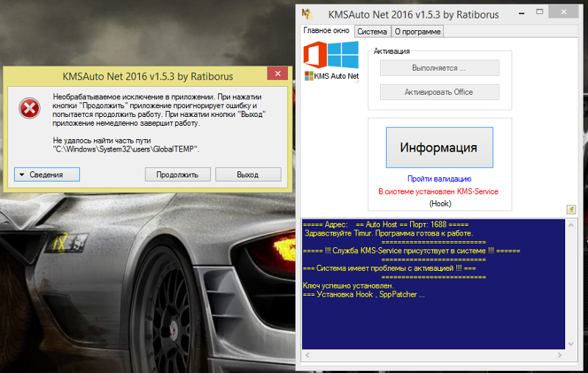Viewport: 588px width, 373px height.
Task: Click the blue Windows logo icon
Action: (343, 54)
